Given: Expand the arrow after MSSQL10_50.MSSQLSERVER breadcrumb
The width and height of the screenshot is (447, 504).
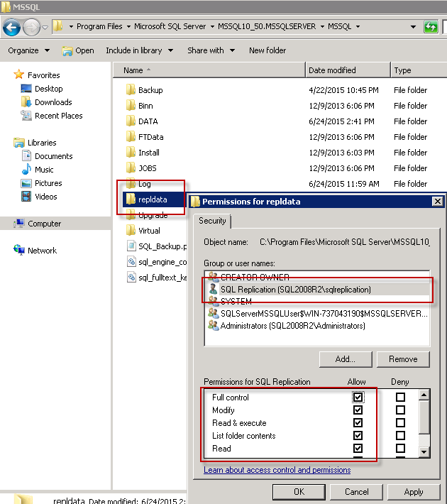Looking at the screenshot, I should click(322, 26).
